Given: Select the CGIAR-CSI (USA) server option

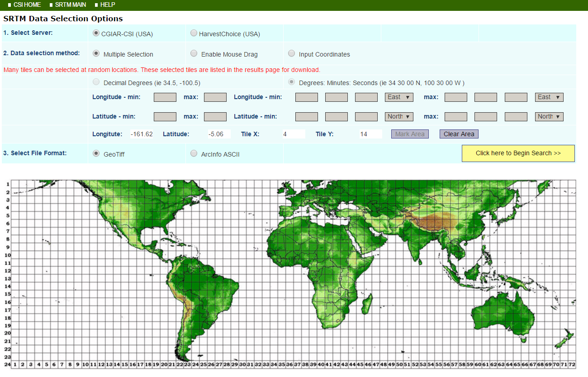Looking at the screenshot, I should [96, 33].
